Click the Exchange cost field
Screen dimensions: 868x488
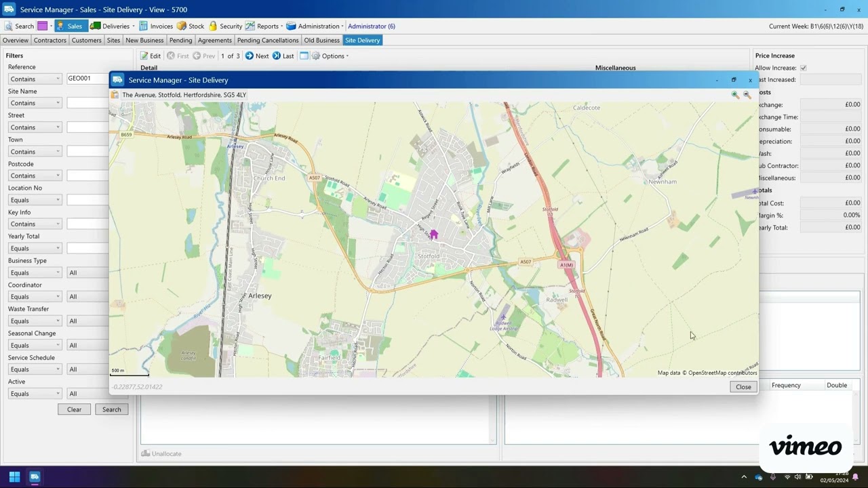(831, 104)
